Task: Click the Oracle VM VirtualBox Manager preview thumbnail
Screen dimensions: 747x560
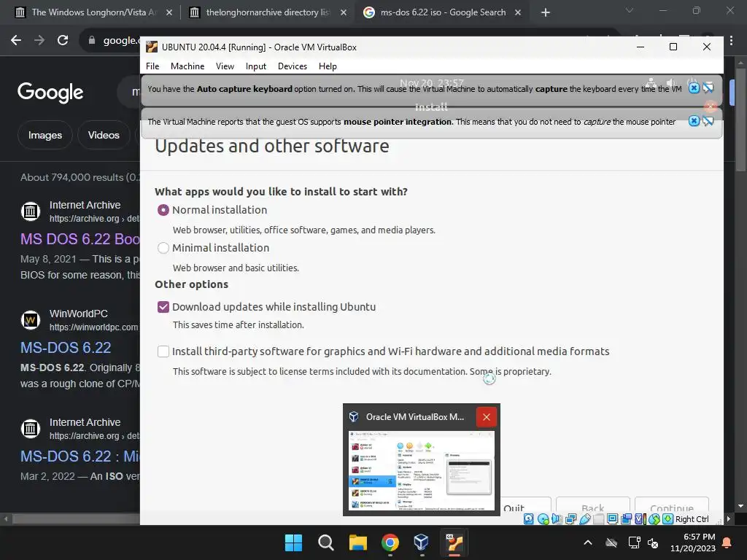Action: click(x=422, y=470)
